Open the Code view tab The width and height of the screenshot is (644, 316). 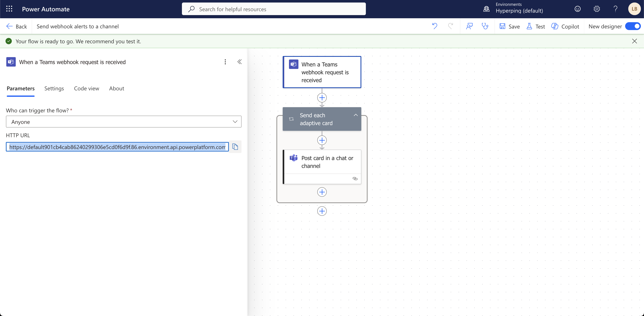pyautogui.click(x=86, y=88)
